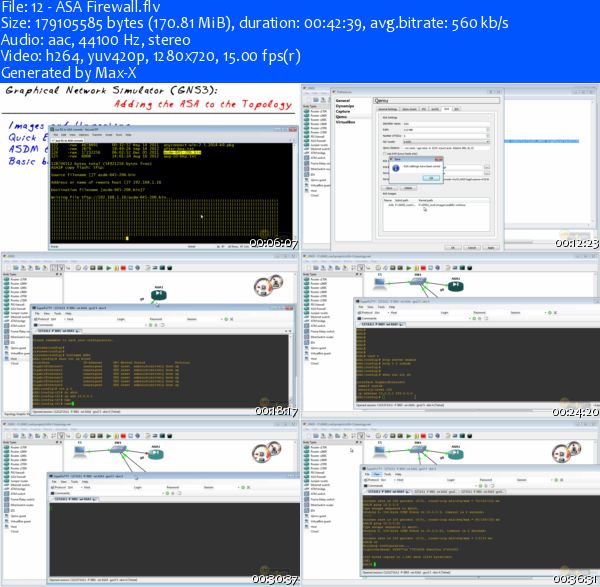Open View menu in 00:36:31 terminal window
600x587 pixels.
377,474
